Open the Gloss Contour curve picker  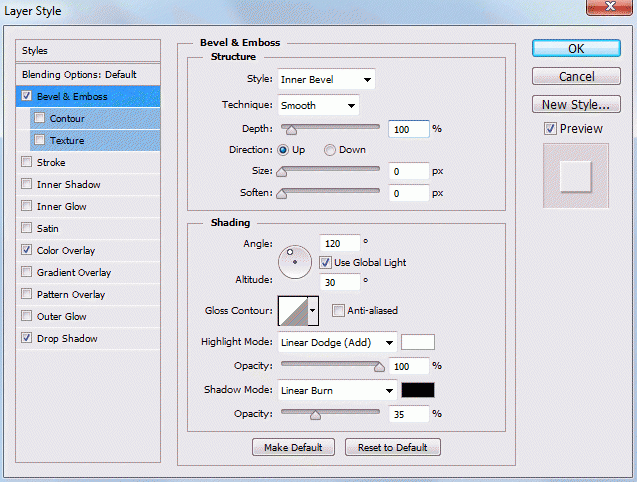point(293,311)
